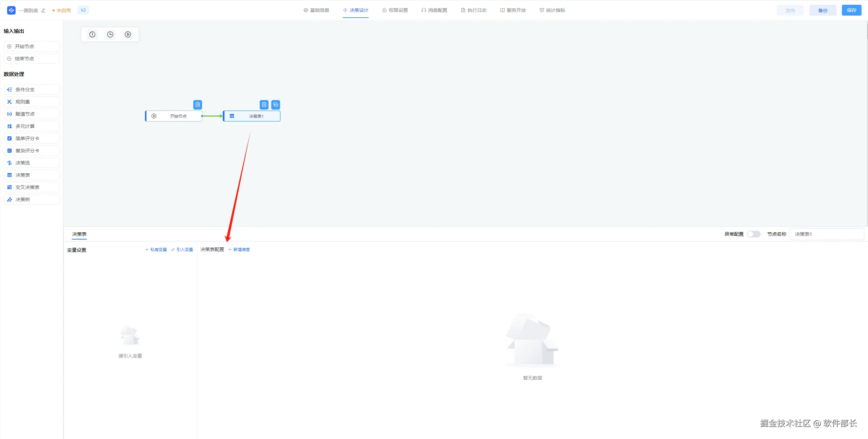Click the V2 version tag
This screenshot has height=439, width=868.
(x=83, y=10)
